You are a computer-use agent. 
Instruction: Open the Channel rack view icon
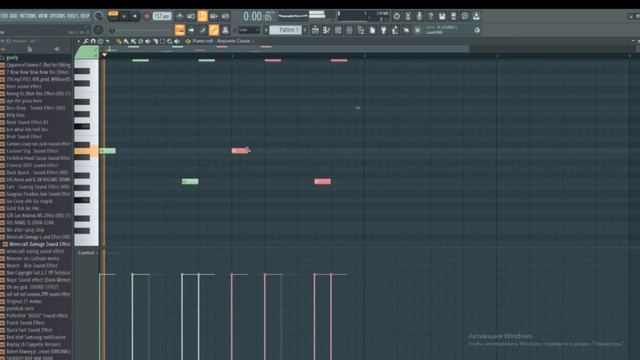tap(338, 30)
